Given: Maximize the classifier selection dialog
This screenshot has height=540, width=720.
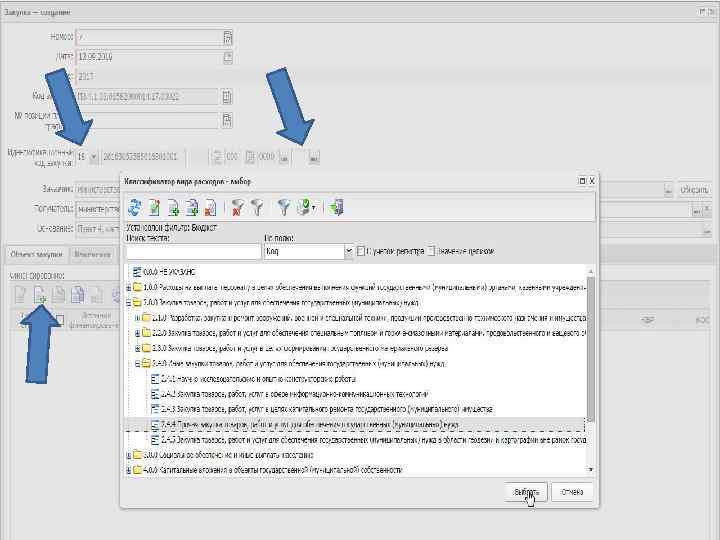Looking at the screenshot, I should click(x=582, y=181).
